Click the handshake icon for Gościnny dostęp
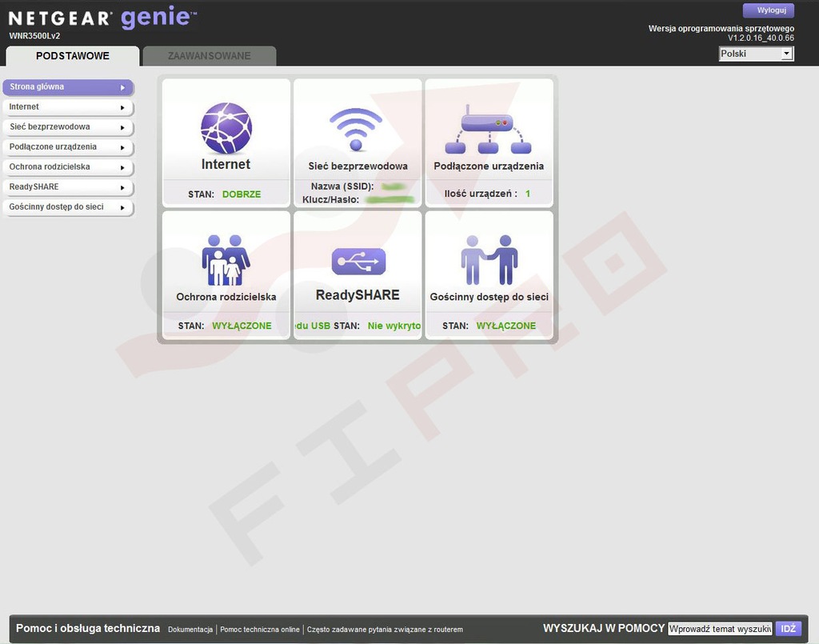 pyautogui.click(x=489, y=259)
